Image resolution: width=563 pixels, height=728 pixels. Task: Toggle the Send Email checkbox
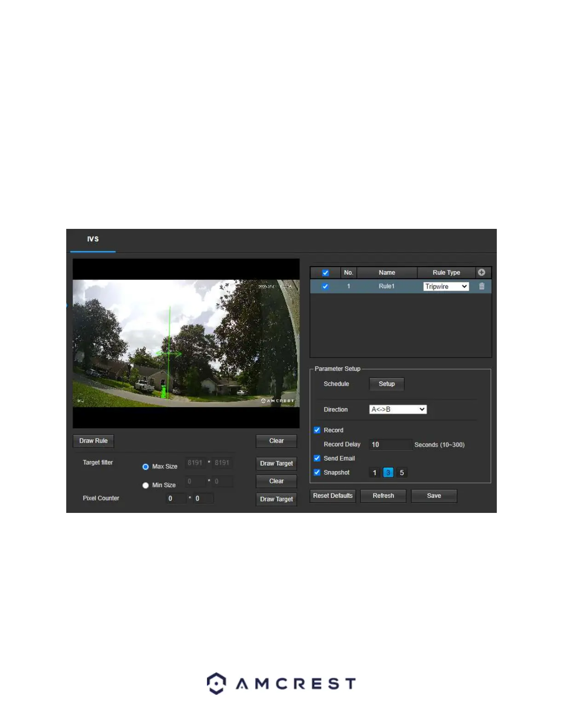click(x=317, y=458)
